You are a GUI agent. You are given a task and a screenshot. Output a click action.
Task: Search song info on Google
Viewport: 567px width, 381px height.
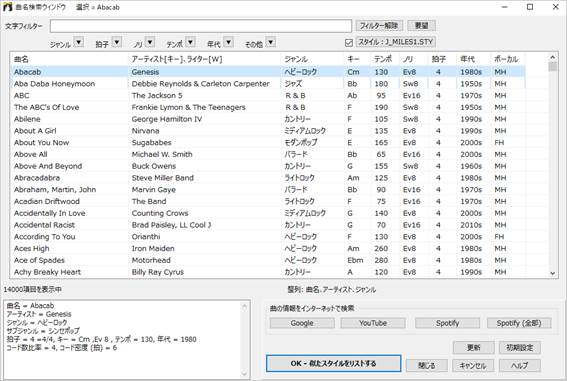[x=302, y=323]
